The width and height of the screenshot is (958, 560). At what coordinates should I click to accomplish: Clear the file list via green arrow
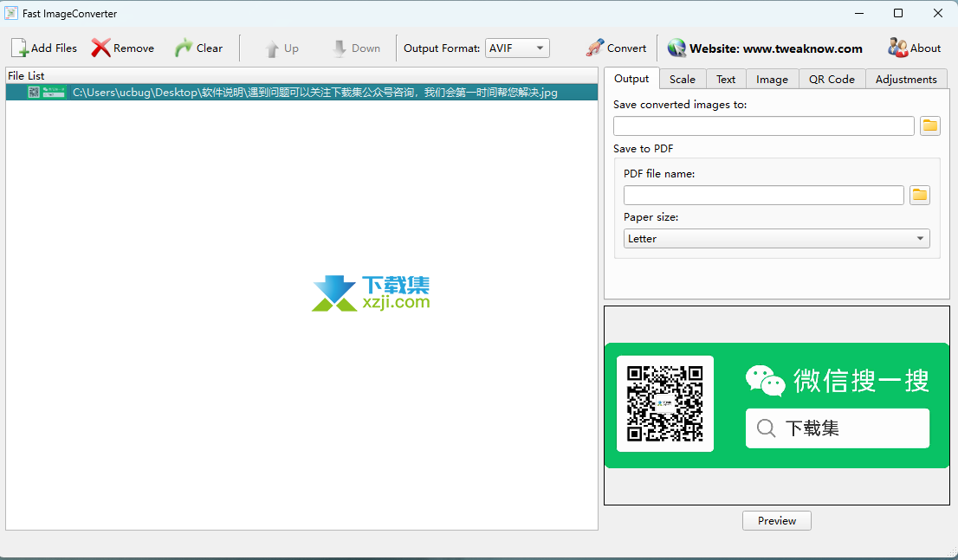(184, 48)
